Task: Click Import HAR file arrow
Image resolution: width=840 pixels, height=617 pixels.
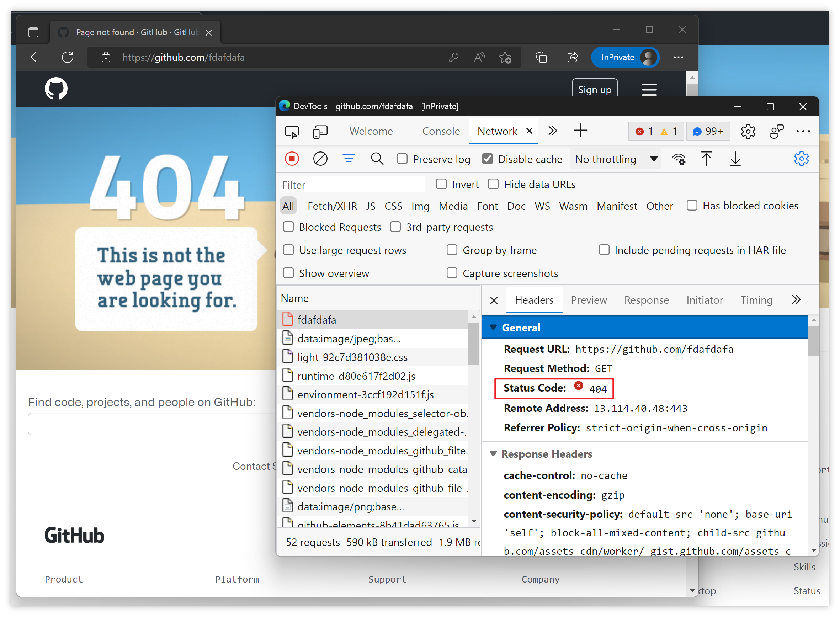Action: pos(706,159)
